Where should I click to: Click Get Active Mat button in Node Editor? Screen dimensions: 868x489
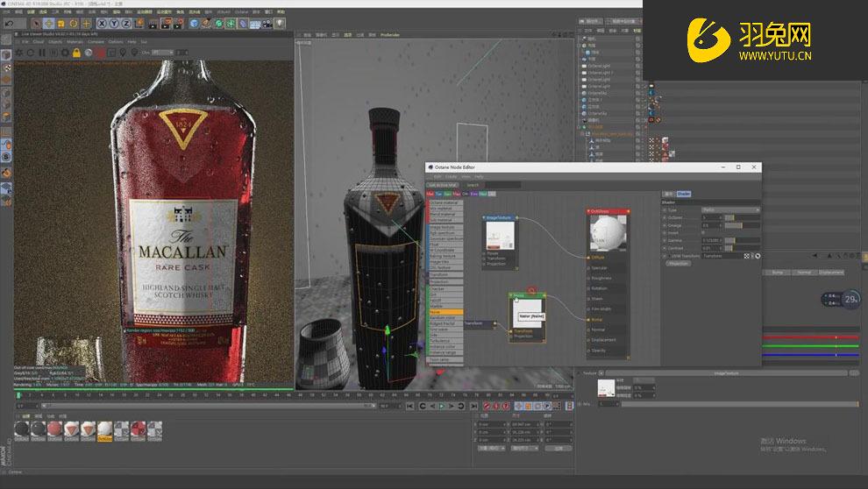pos(442,185)
